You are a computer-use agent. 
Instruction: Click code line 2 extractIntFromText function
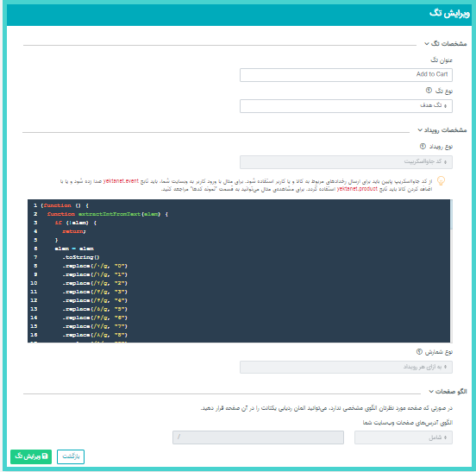pos(108,214)
